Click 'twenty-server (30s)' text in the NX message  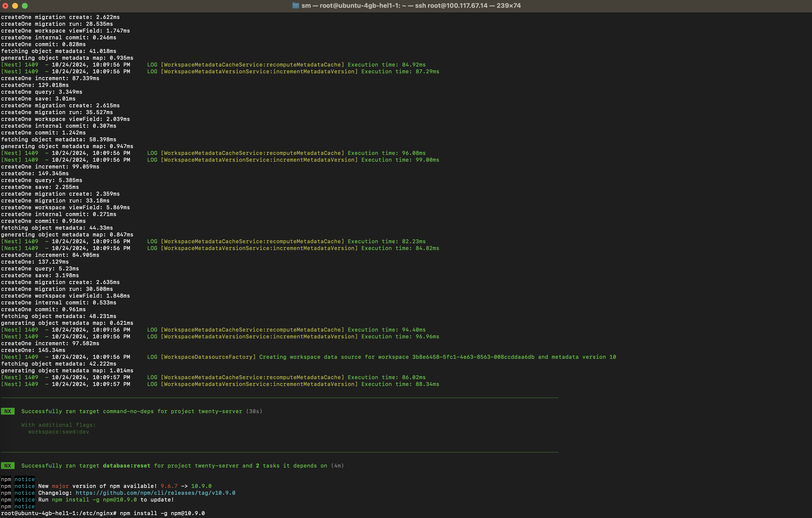(230, 411)
